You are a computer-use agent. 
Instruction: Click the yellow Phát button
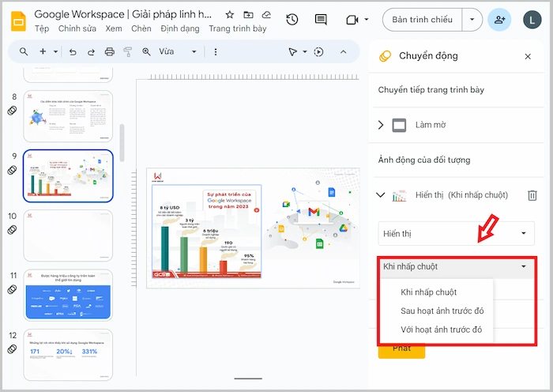pyautogui.click(x=401, y=350)
